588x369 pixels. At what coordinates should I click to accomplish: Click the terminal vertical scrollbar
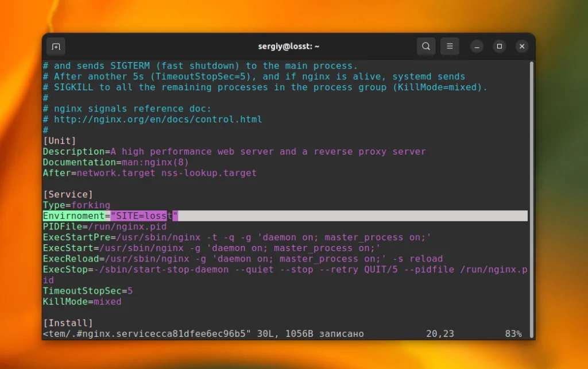531,199
